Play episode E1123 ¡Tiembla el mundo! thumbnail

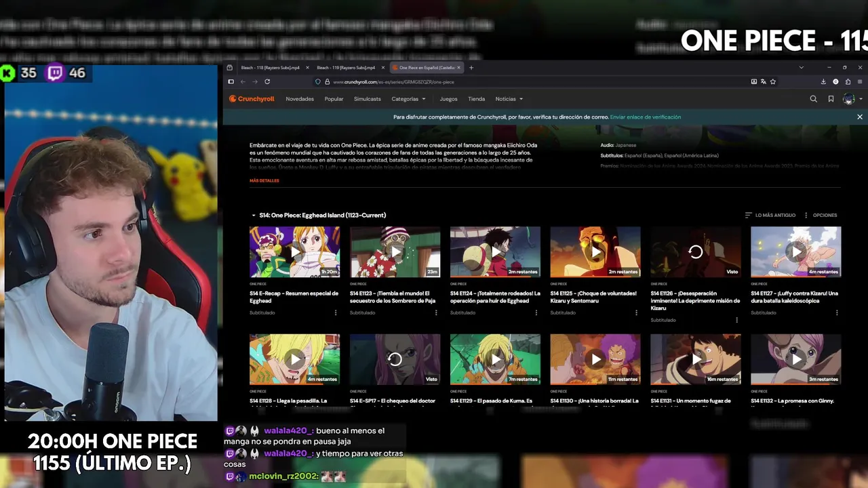[x=395, y=251]
